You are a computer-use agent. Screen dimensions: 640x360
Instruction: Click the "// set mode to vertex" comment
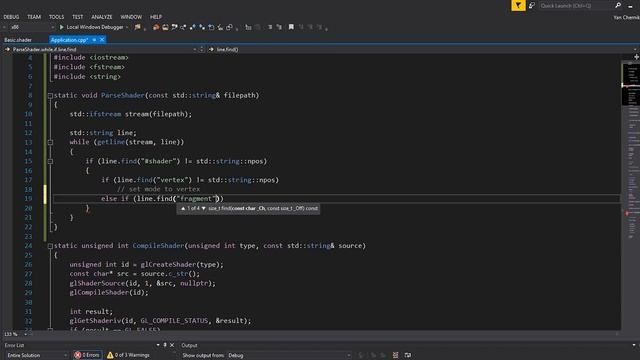tap(158, 189)
